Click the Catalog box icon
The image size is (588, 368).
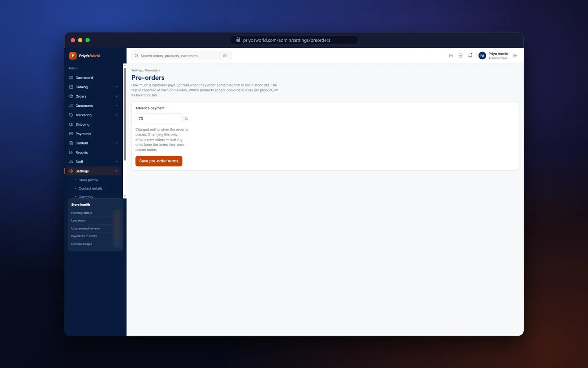71,87
